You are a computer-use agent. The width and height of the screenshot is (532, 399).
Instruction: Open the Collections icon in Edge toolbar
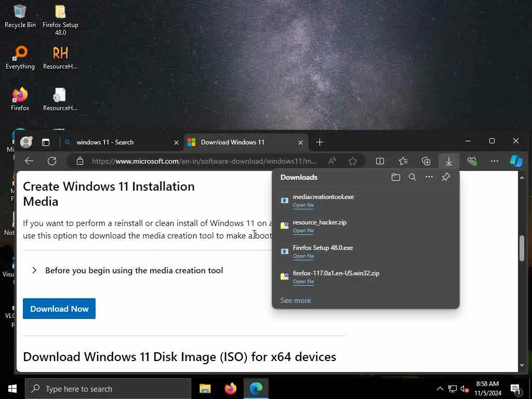coord(426,161)
